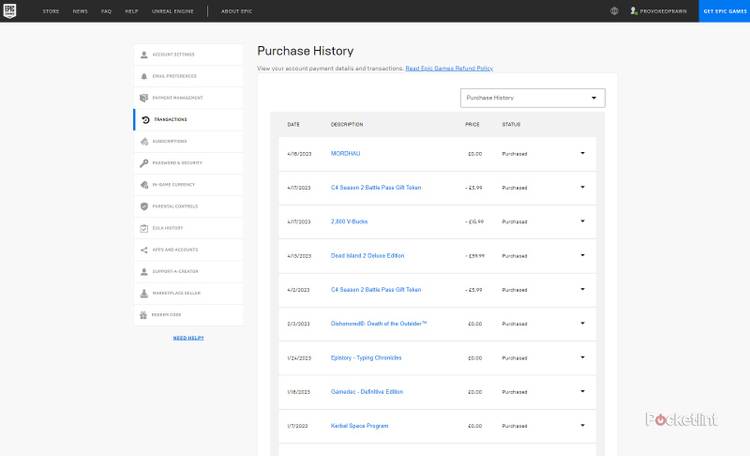
Task: Expand the Kerbal Space Program row
Action: [x=582, y=426]
